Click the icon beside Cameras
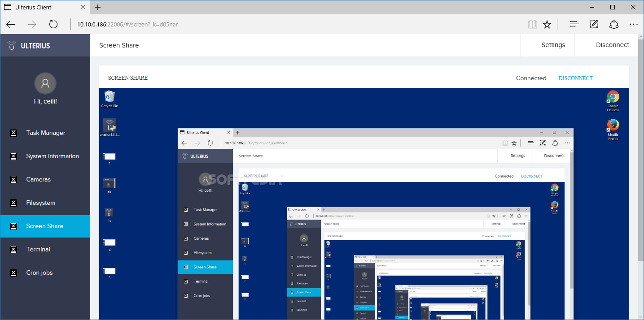This screenshot has height=320, width=644. (13, 180)
